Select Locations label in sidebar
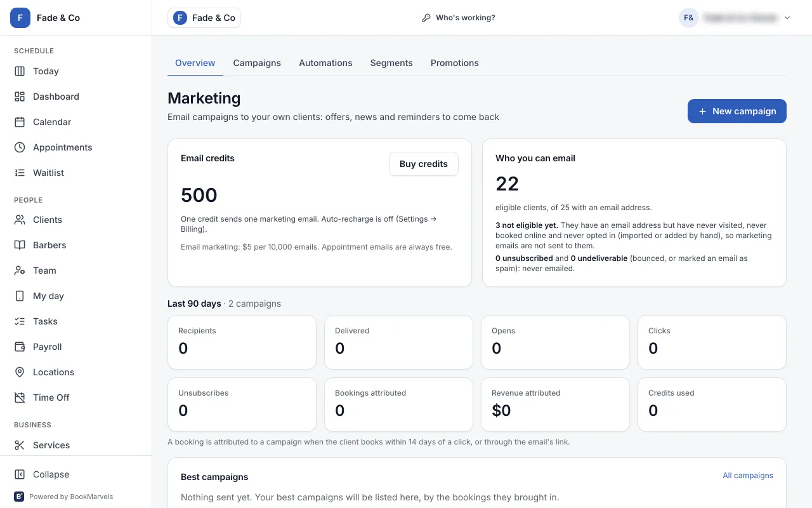812x508 pixels. pos(53,372)
